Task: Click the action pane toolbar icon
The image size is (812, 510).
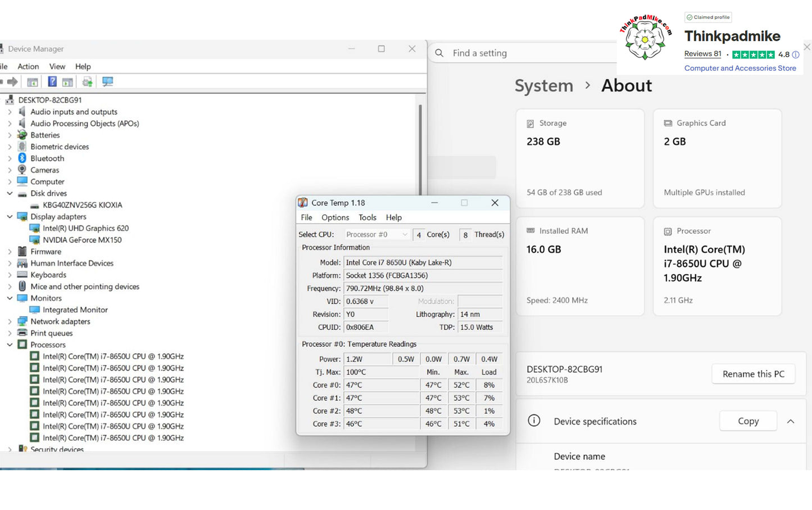Action: tap(67, 82)
